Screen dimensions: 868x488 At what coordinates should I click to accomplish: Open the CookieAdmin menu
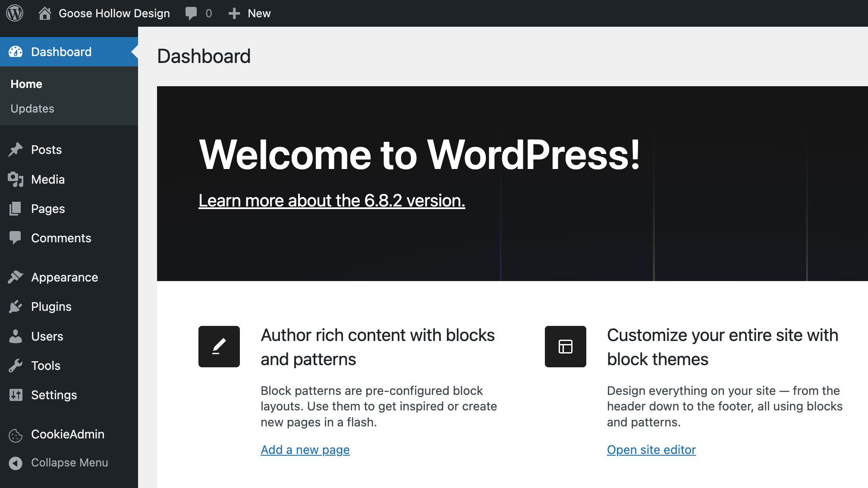coord(68,434)
